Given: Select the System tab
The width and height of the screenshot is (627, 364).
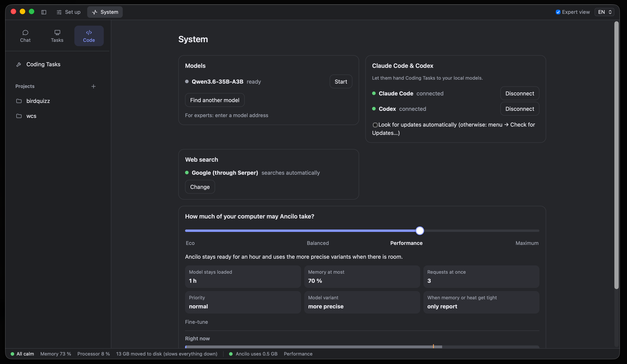Looking at the screenshot, I should tap(105, 12).
